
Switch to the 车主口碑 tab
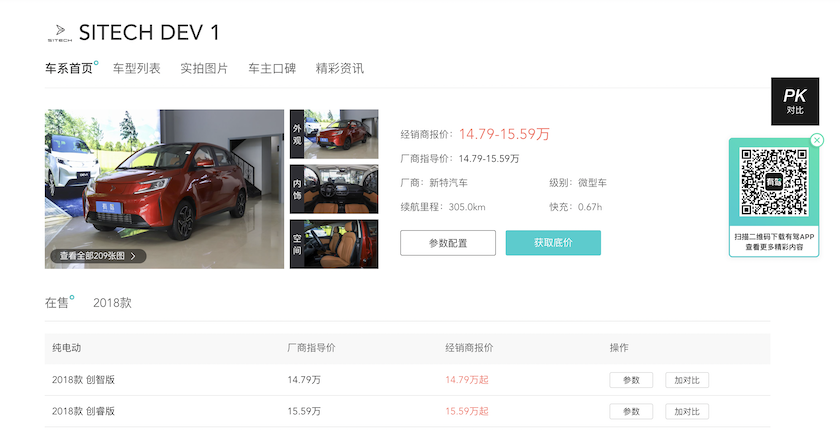coord(272,69)
